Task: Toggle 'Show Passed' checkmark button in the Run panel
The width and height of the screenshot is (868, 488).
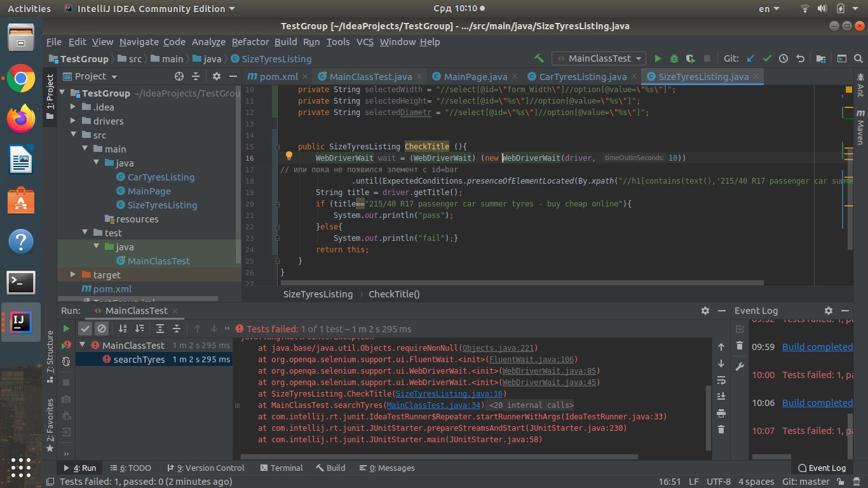Action: 85,329
